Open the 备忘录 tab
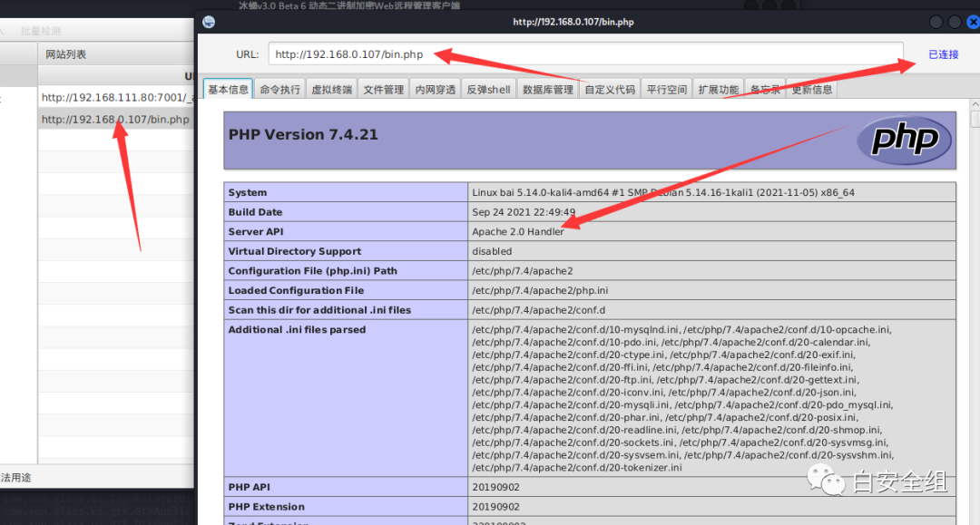 (766, 89)
